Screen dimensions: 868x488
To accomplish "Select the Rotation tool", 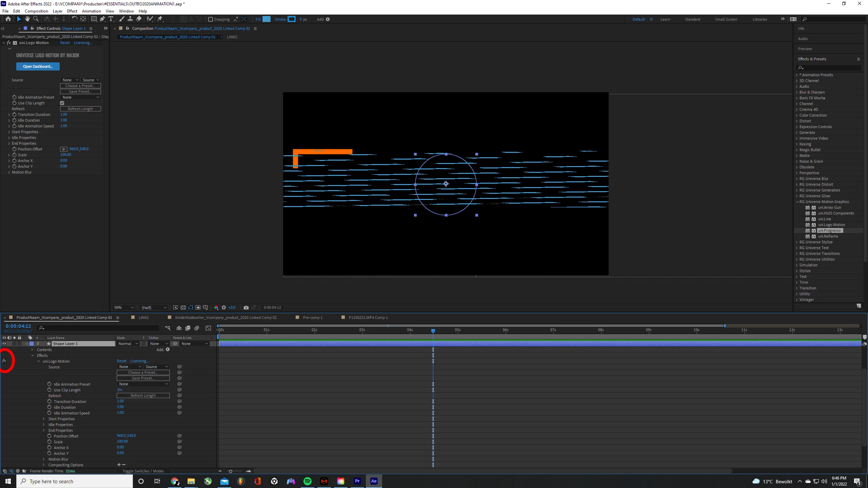I will pos(74,19).
